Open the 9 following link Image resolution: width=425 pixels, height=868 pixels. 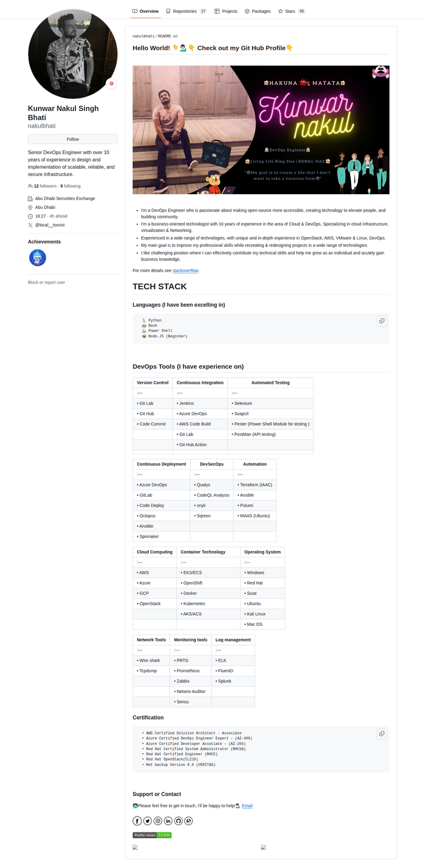(x=71, y=186)
